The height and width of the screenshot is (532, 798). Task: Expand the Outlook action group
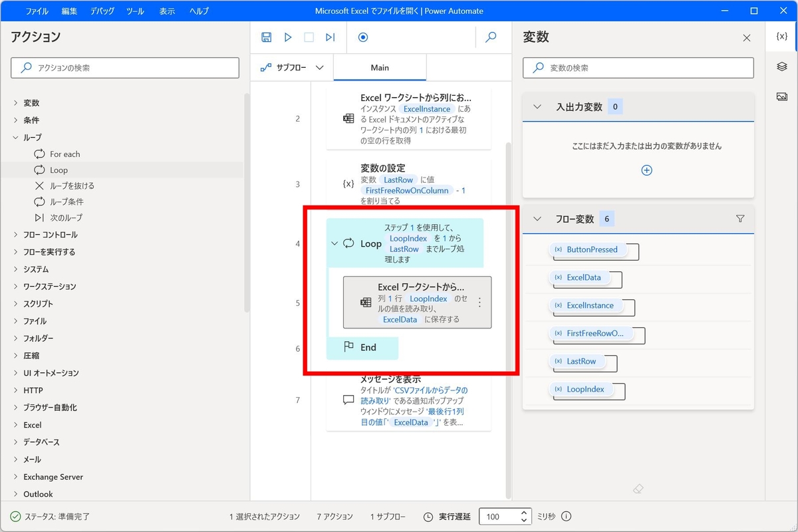(x=16, y=494)
